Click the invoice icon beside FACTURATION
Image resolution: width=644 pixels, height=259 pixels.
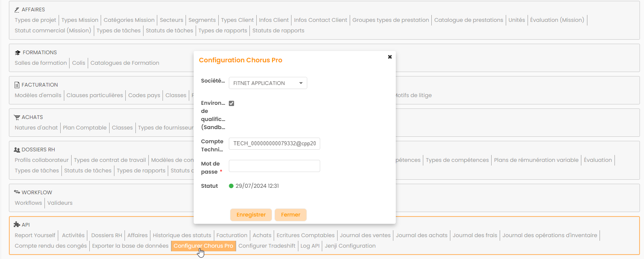[x=17, y=85]
